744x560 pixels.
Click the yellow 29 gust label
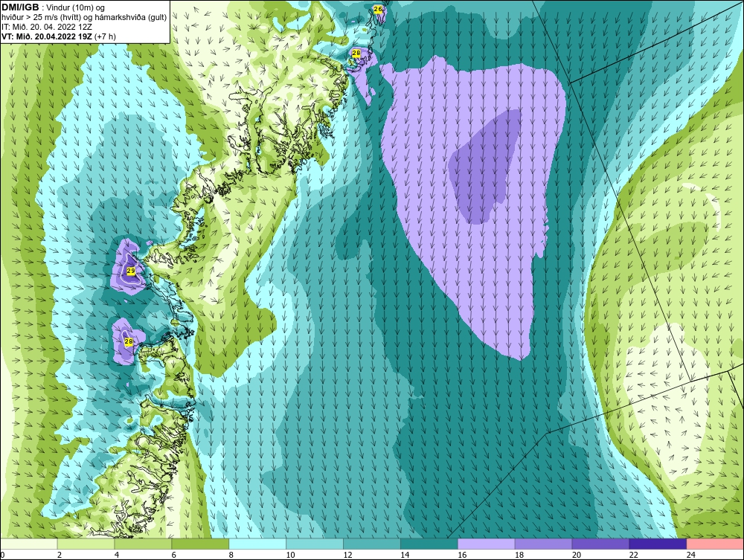click(x=131, y=271)
